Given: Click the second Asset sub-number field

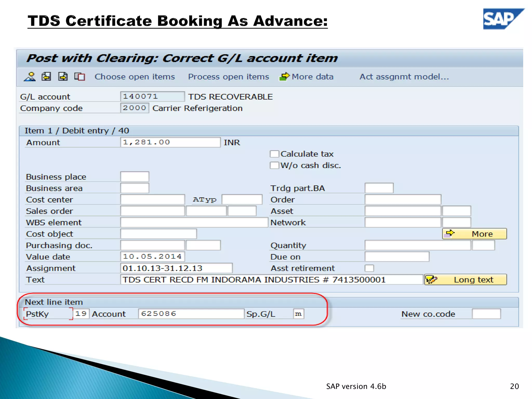Looking at the screenshot, I should click(456, 211).
